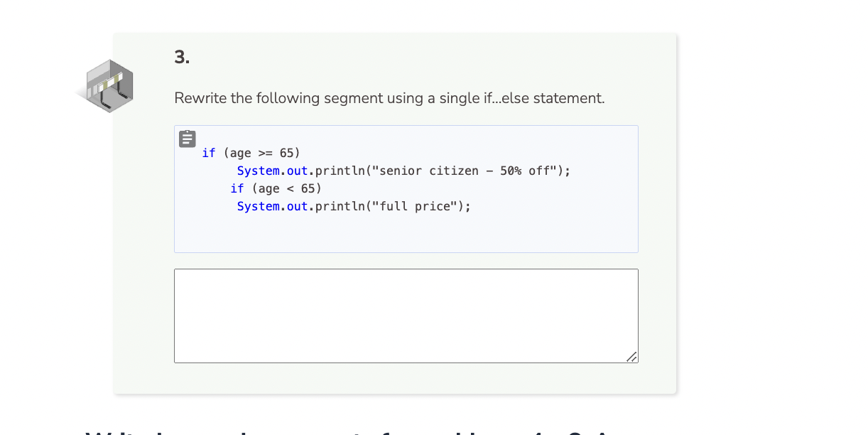Click the System.out text in the code snippet
The height and width of the screenshot is (435, 868).
(272, 171)
